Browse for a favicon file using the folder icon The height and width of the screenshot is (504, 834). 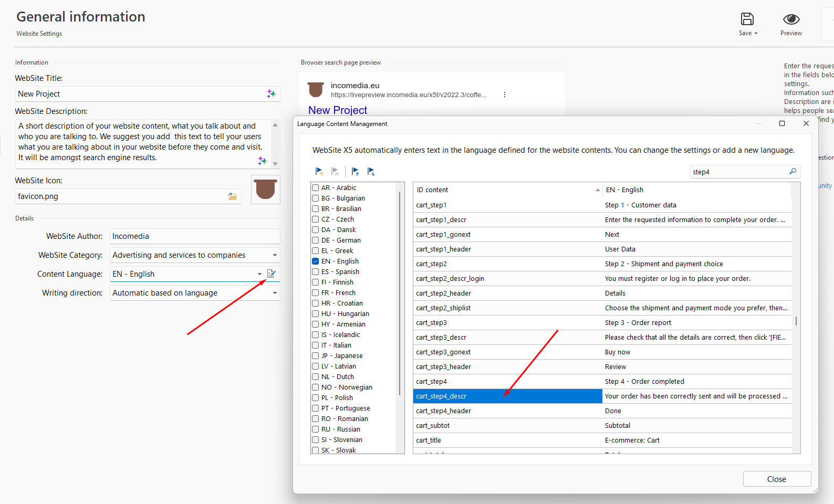232,196
